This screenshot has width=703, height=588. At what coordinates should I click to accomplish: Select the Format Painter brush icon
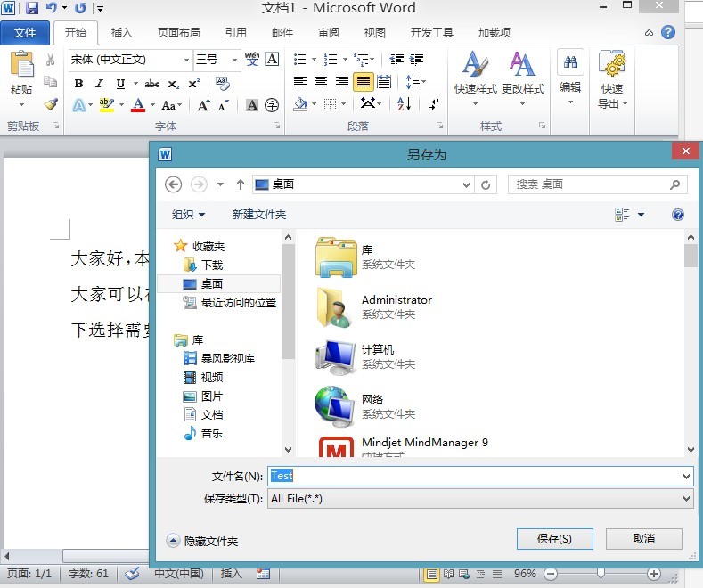(x=51, y=104)
